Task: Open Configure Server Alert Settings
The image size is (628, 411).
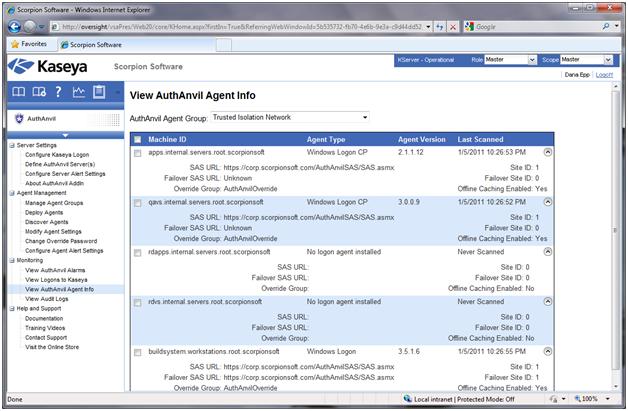Action: 65,174
